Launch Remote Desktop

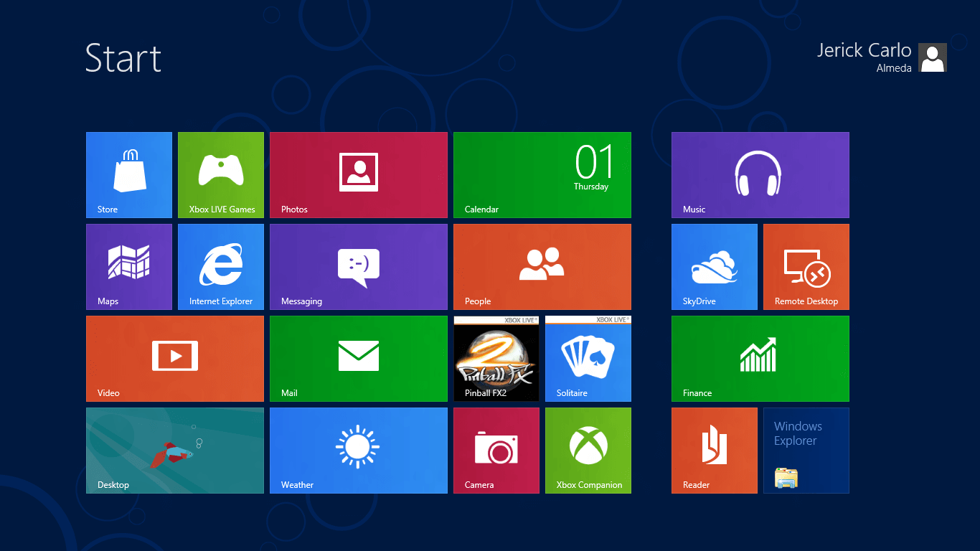[806, 267]
